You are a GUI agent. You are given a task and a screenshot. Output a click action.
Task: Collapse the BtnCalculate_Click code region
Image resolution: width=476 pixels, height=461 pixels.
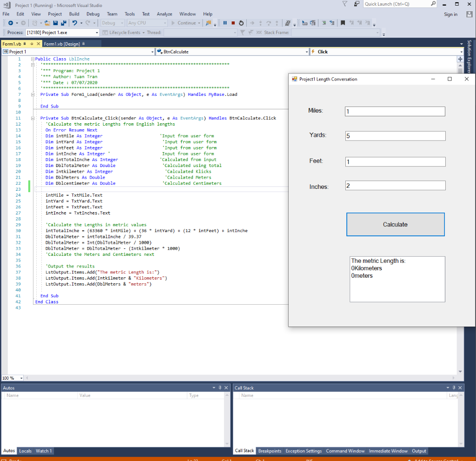pyautogui.click(x=32, y=118)
